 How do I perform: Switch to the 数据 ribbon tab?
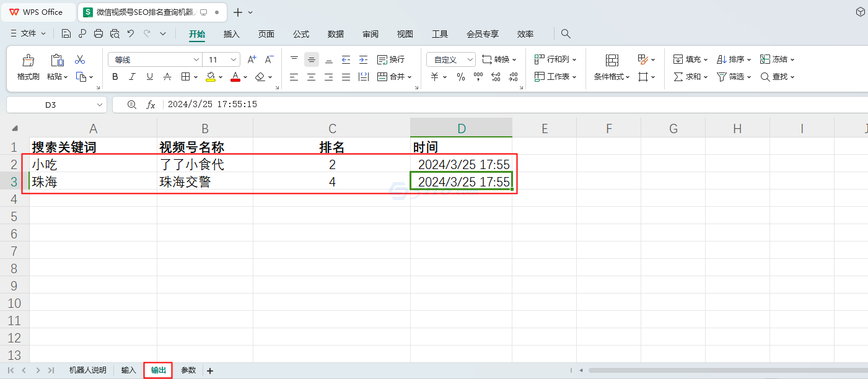(x=335, y=34)
